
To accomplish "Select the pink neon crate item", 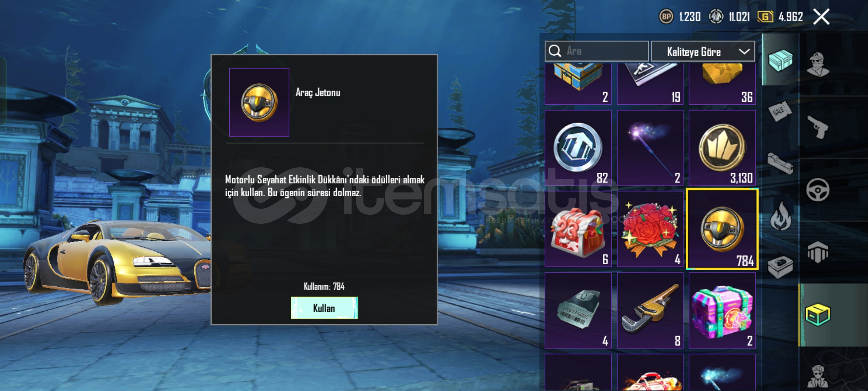I will 722,310.
